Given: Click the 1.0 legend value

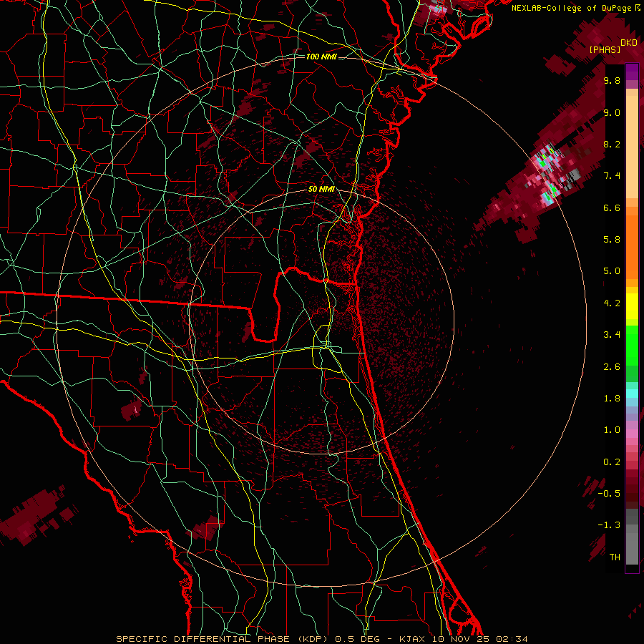Looking at the screenshot, I should pos(612,430).
